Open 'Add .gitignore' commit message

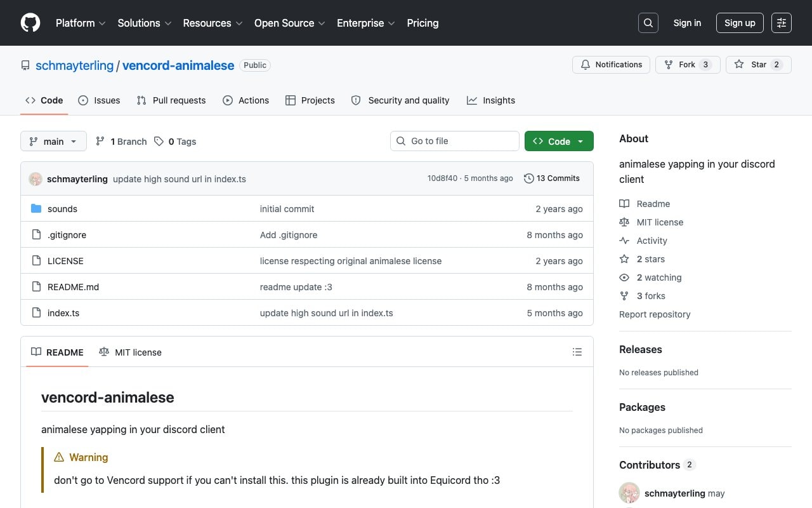(289, 235)
